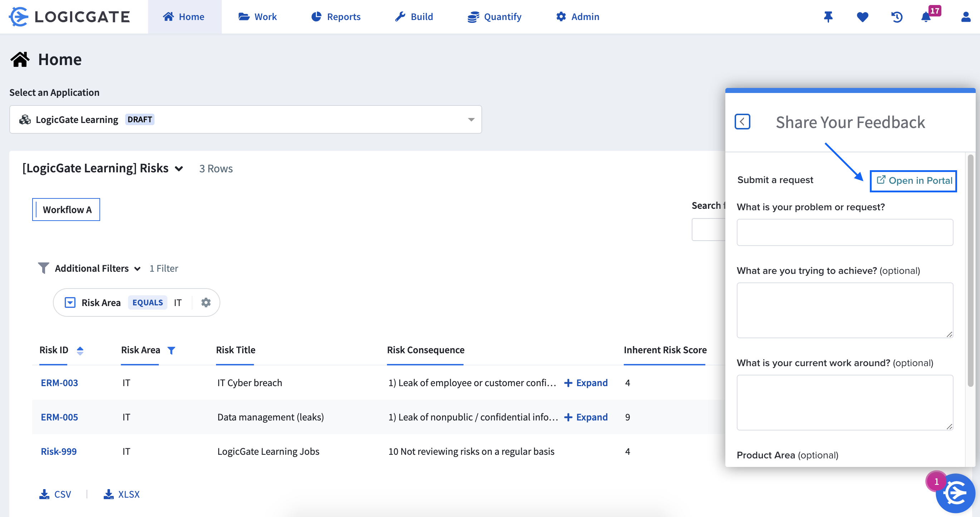Click the LogicGate logo
The height and width of the screenshot is (517, 980).
click(x=69, y=17)
